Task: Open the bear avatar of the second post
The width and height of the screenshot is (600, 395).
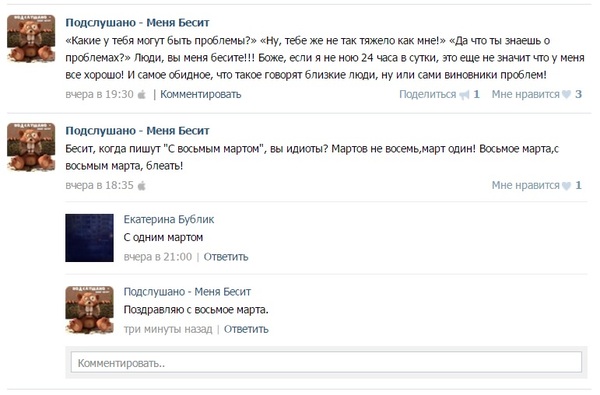Action: 31,147
